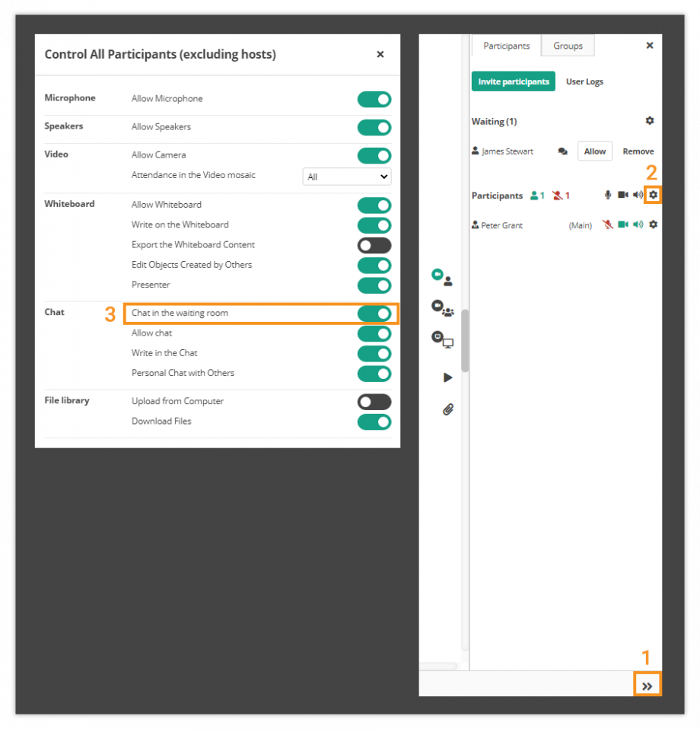700x729 pixels.
Task: Click the camera icon next to Peter Grant
Action: (622, 224)
